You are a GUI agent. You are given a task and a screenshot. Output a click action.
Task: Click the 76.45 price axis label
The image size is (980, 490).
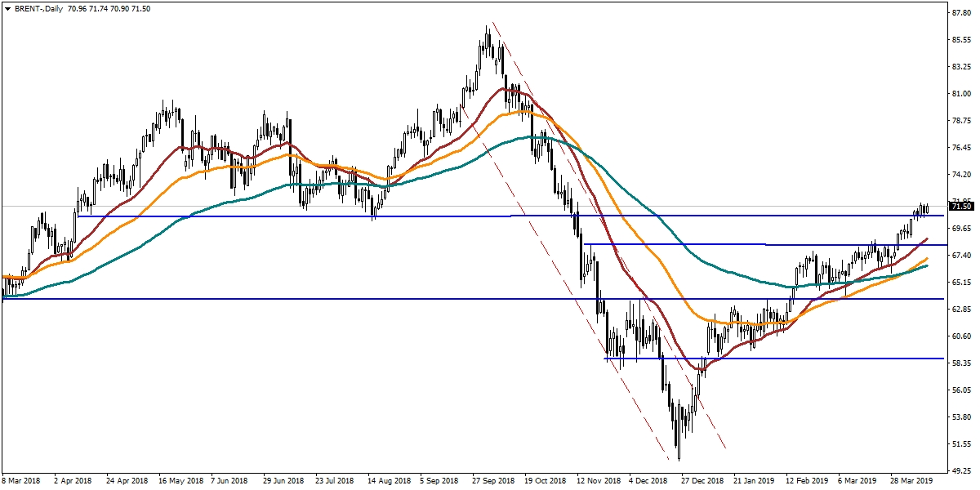pos(961,148)
